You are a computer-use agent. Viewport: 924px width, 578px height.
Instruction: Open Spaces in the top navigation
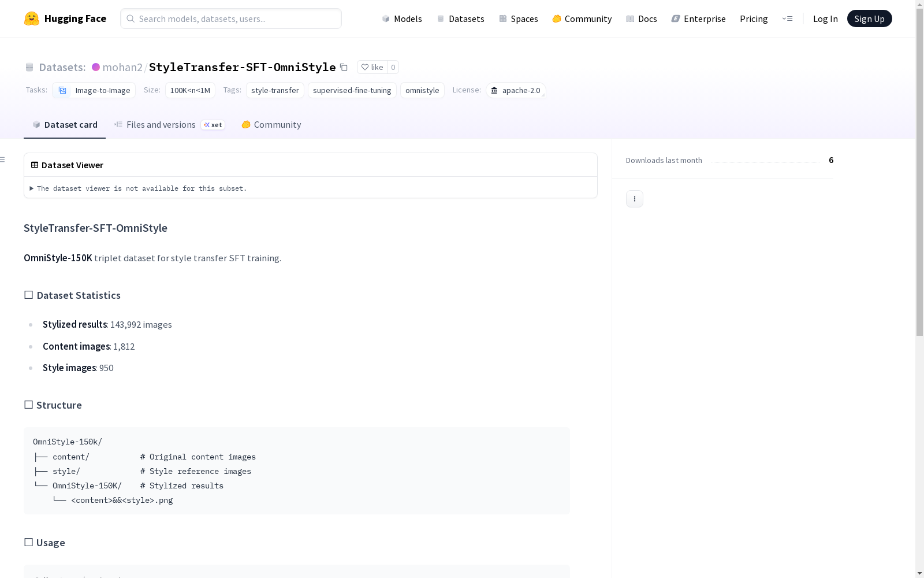pyautogui.click(x=519, y=18)
